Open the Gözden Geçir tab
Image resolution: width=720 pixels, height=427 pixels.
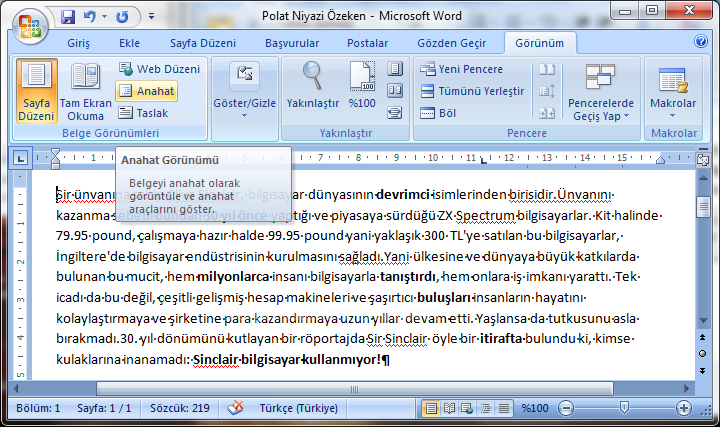[451, 43]
